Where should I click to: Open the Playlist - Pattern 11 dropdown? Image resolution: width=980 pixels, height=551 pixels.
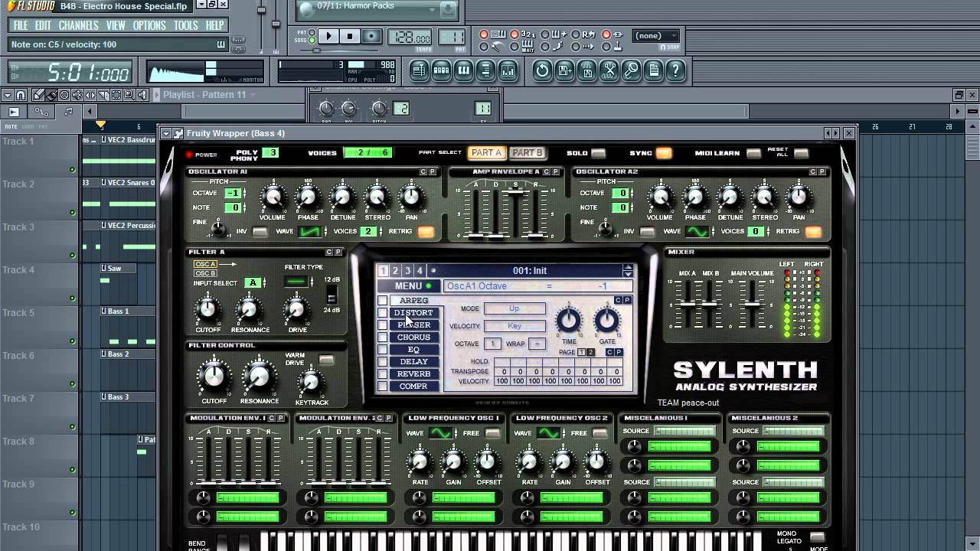tap(253, 95)
